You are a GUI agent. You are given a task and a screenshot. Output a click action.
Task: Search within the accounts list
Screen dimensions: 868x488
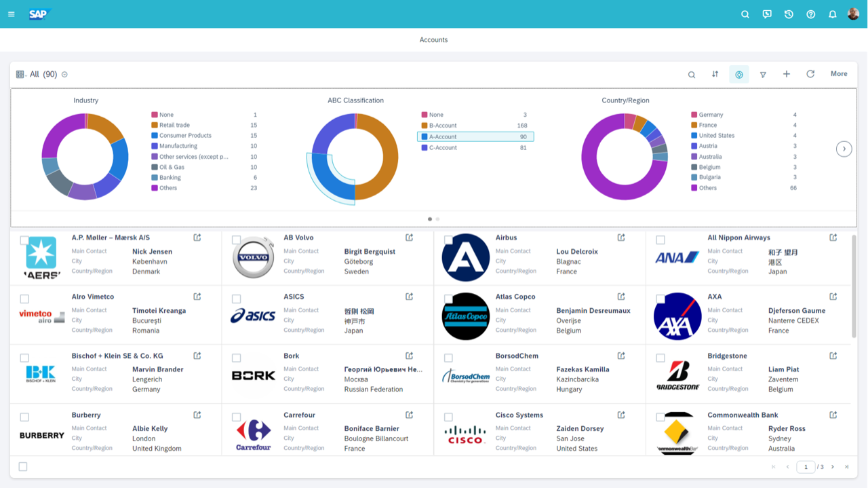coord(692,75)
